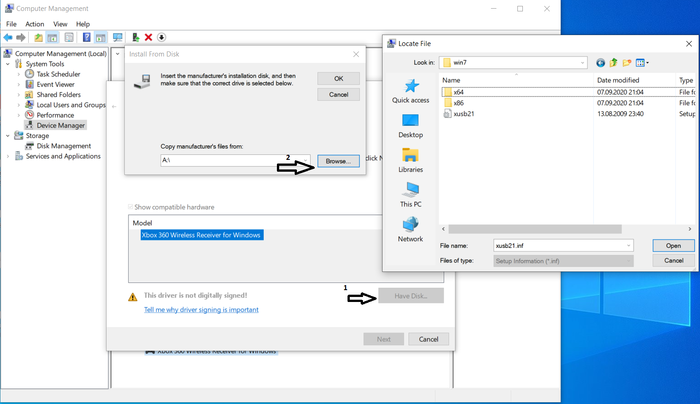700x404 pixels.
Task: Select This PC in Locate File sidebar
Action: coord(410,195)
